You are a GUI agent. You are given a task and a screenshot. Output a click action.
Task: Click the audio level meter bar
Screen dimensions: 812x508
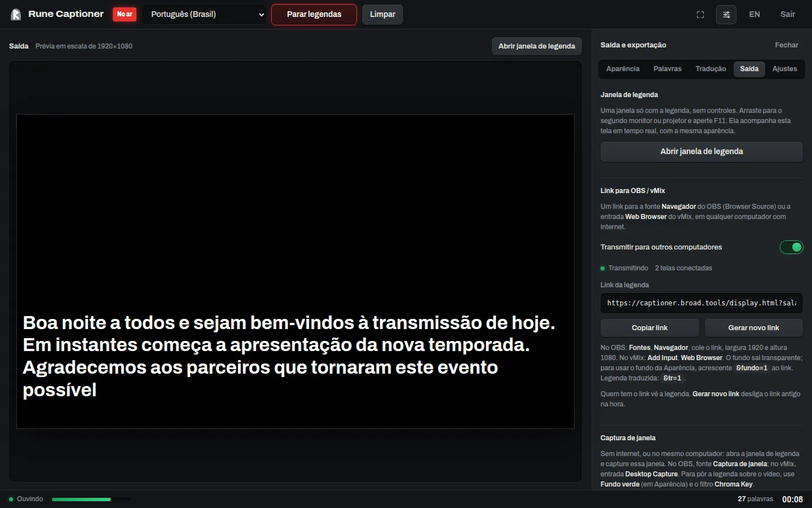(91, 500)
